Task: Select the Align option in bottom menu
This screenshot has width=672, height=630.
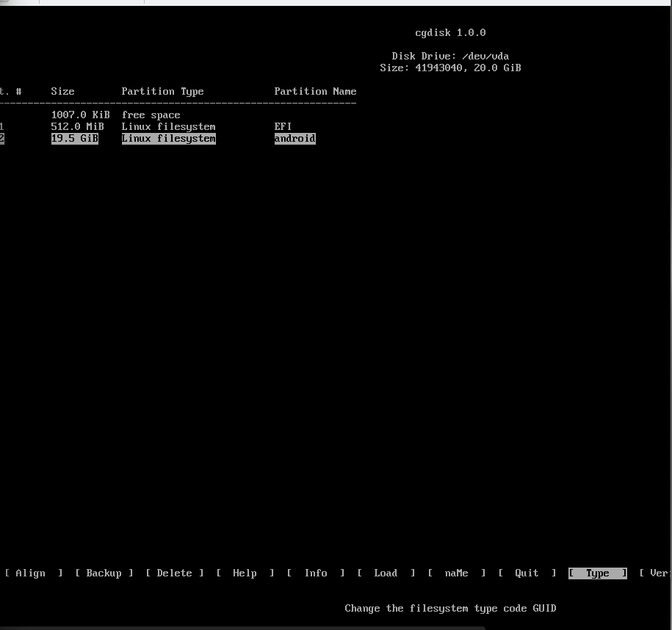Action: tap(31, 573)
